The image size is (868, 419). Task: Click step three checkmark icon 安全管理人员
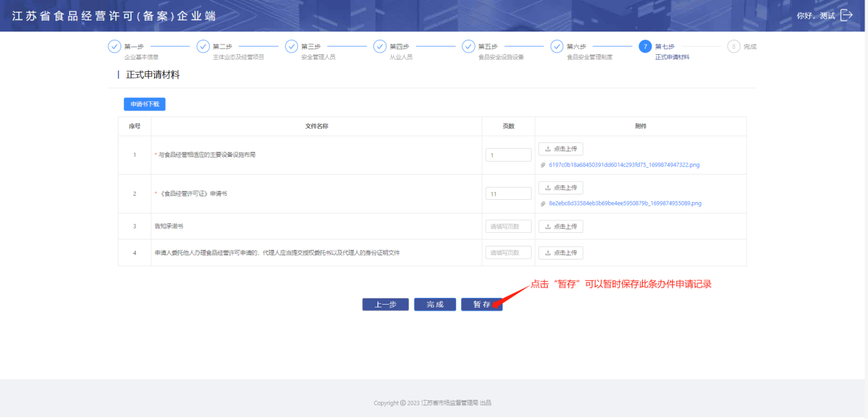(x=291, y=47)
